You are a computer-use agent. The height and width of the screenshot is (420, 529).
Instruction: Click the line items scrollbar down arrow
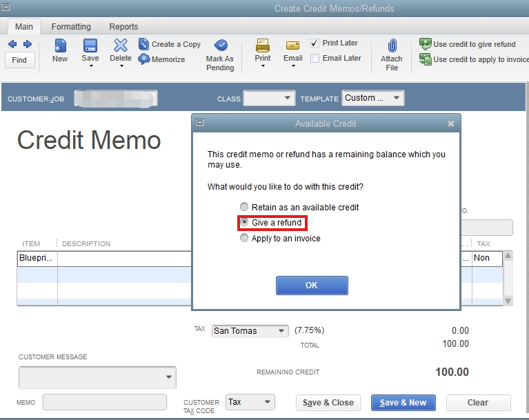click(x=508, y=301)
